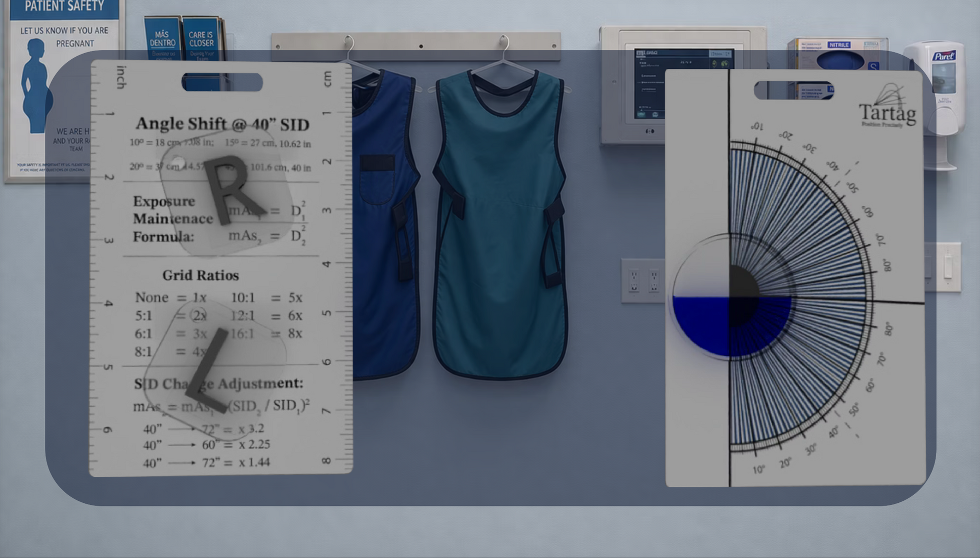Screen dimensions: 980x558
Task: Click the wall-mounted monitor screen
Action: [684, 84]
